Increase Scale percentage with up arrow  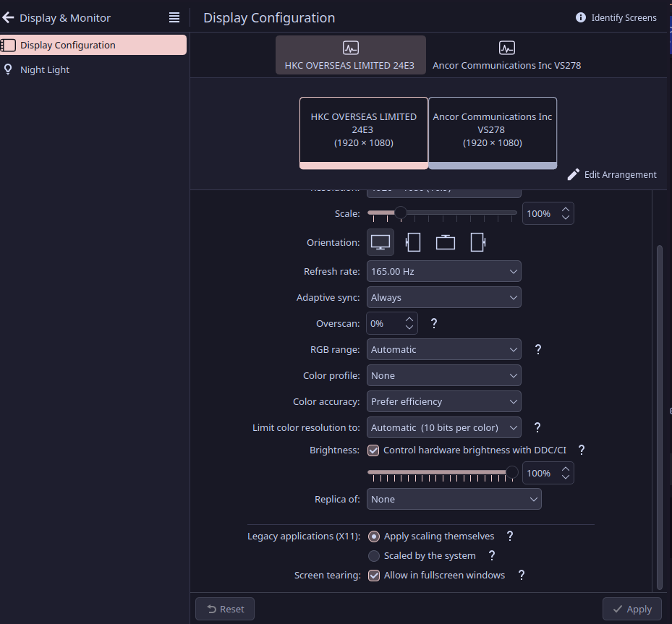coord(566,210)
